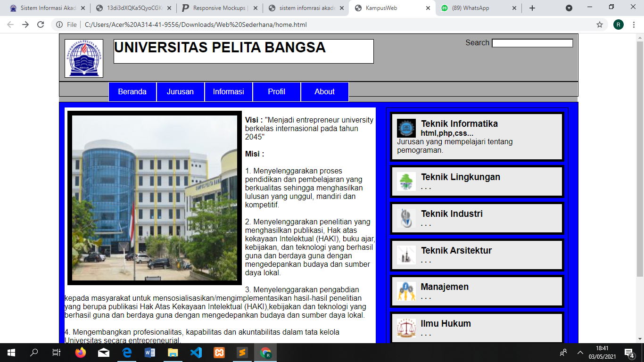Click inside the Search input field
644x362 pixels.
click(532, 42)
